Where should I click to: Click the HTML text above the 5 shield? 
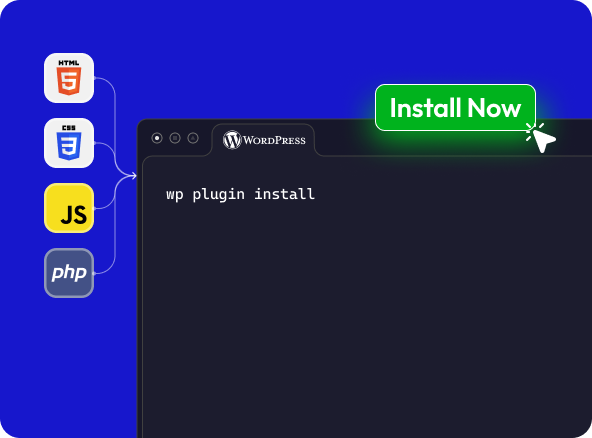(x=69, y=63)
